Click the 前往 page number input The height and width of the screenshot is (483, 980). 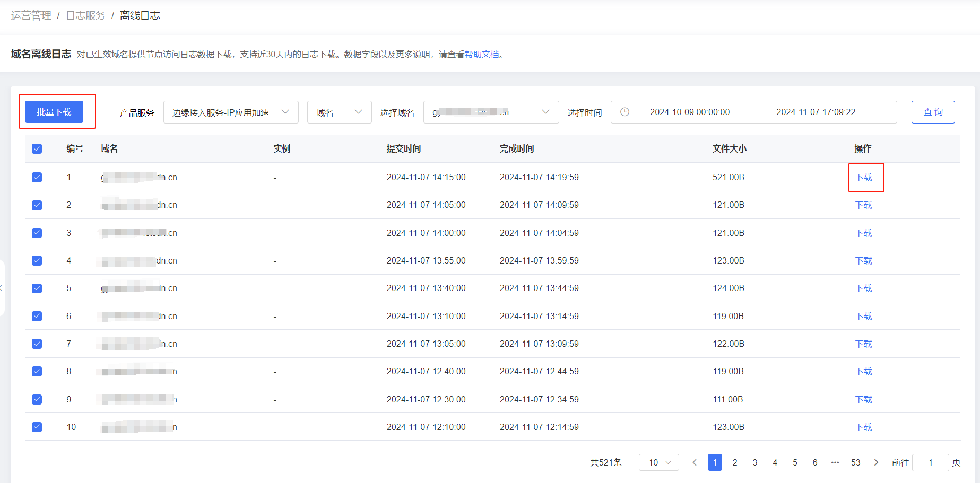tap(930, 462)
